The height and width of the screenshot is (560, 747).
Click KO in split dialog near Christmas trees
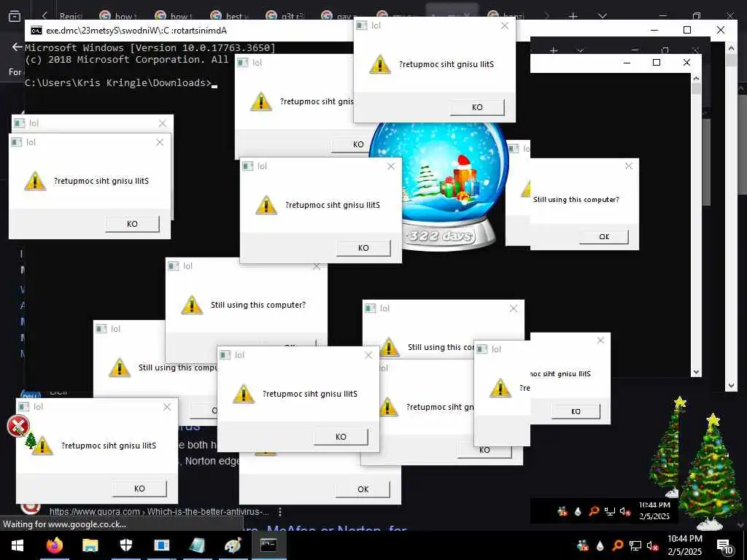576,411
